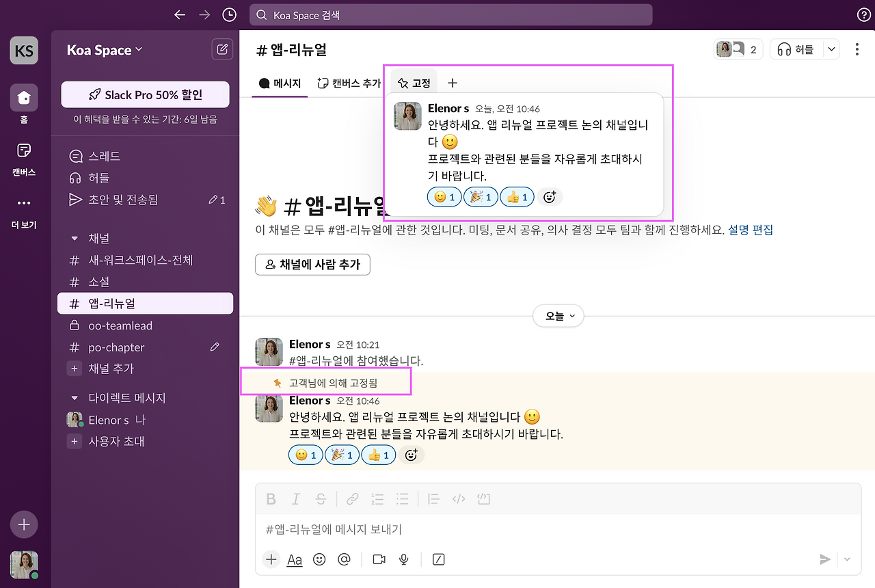
Task: Open the Koa Space workspace dropdown
Action: pyautogui.click(x=103, y=50)
